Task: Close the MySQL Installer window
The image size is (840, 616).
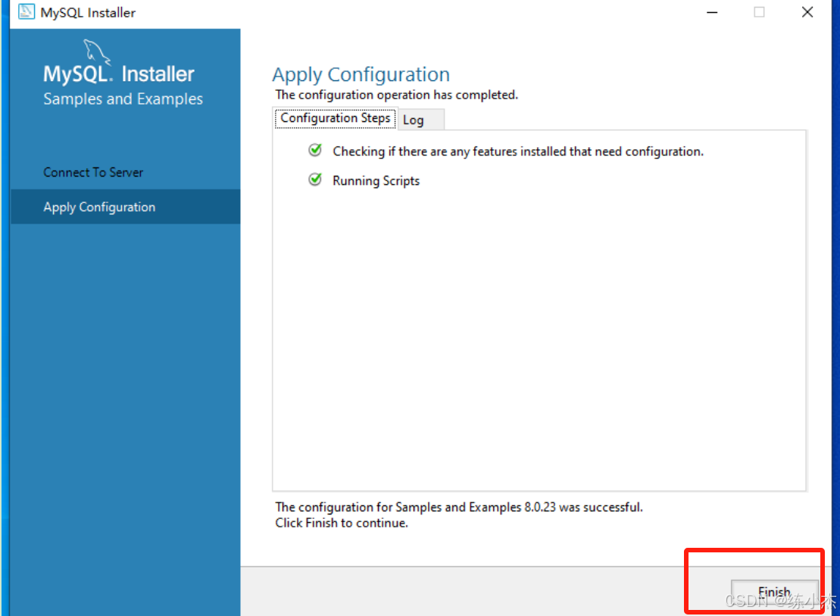Action: pyautogui.click(x=807, y=12)
